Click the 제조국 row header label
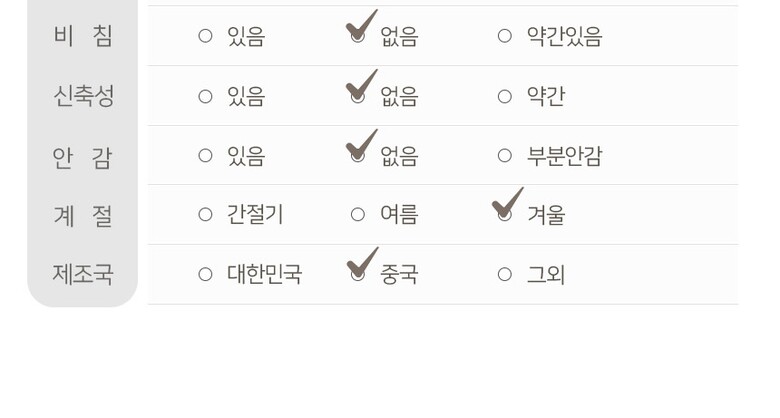 tap(83, 274)
